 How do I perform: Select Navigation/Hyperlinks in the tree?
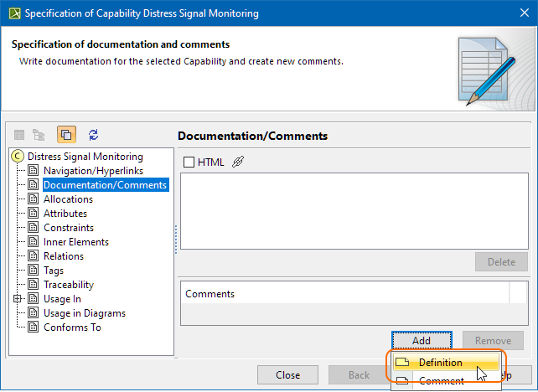(93, 171)
